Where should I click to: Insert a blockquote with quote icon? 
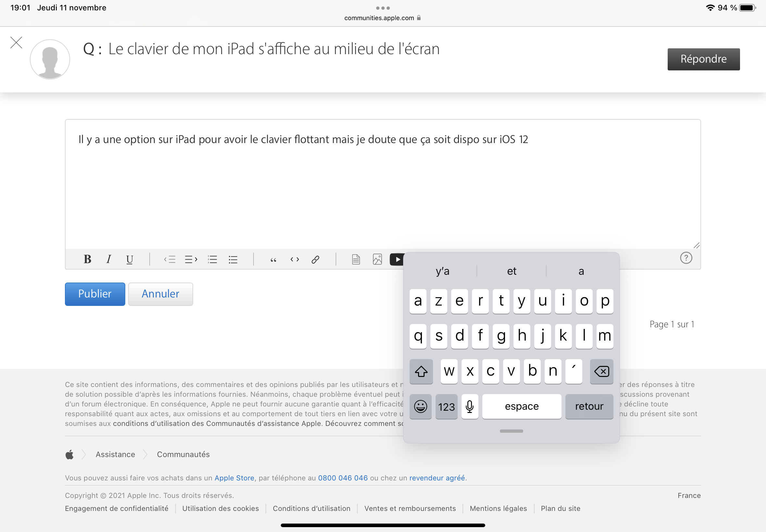(273, 259)
